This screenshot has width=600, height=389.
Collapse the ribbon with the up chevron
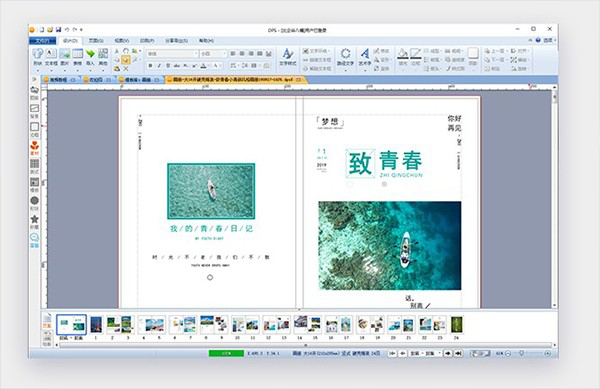(530, 40)
